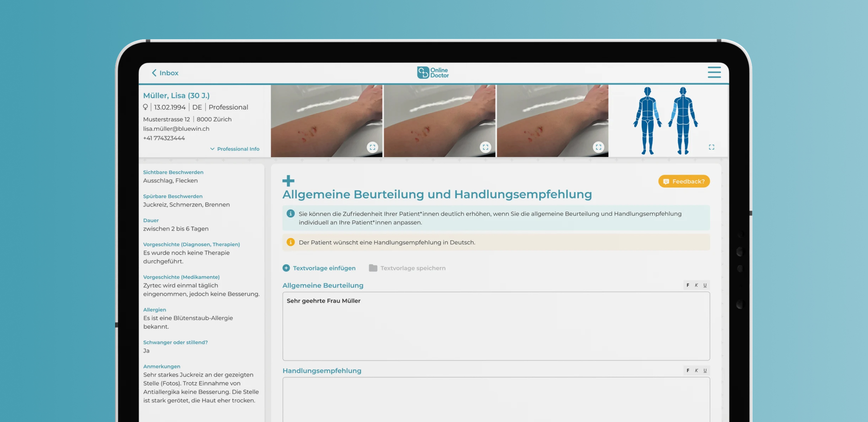Image resolution: width=868 pixels, height=422 pixels.
Task: Click the Feedback? button
Action: [684, 181]
